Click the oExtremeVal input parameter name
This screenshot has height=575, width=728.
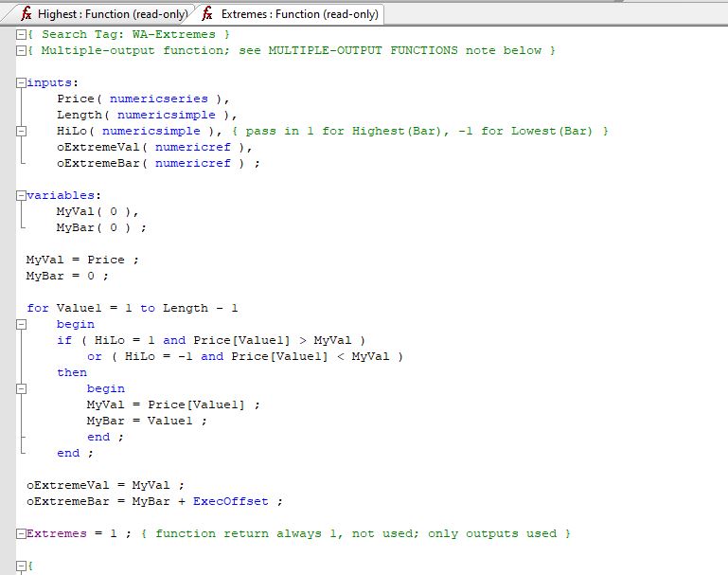coord(98,147)
